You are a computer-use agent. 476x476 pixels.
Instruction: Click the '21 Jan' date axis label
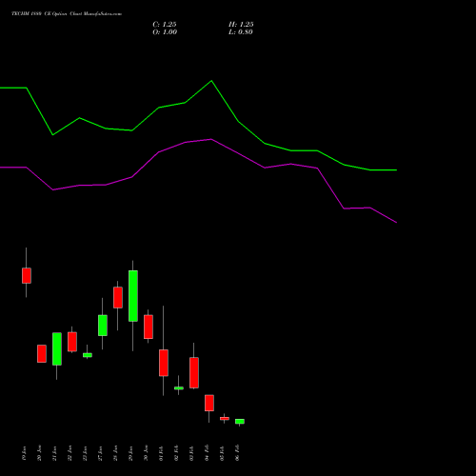(x=55, y=453)
